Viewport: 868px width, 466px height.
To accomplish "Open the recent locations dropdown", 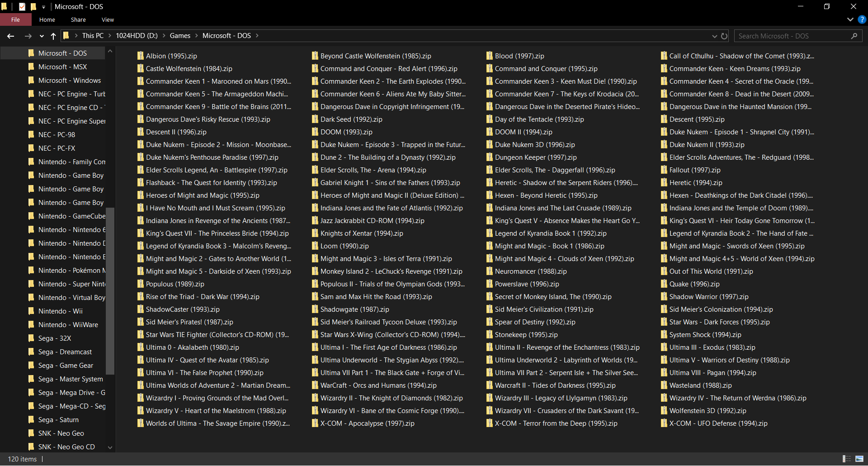I will tap(42, 36).
